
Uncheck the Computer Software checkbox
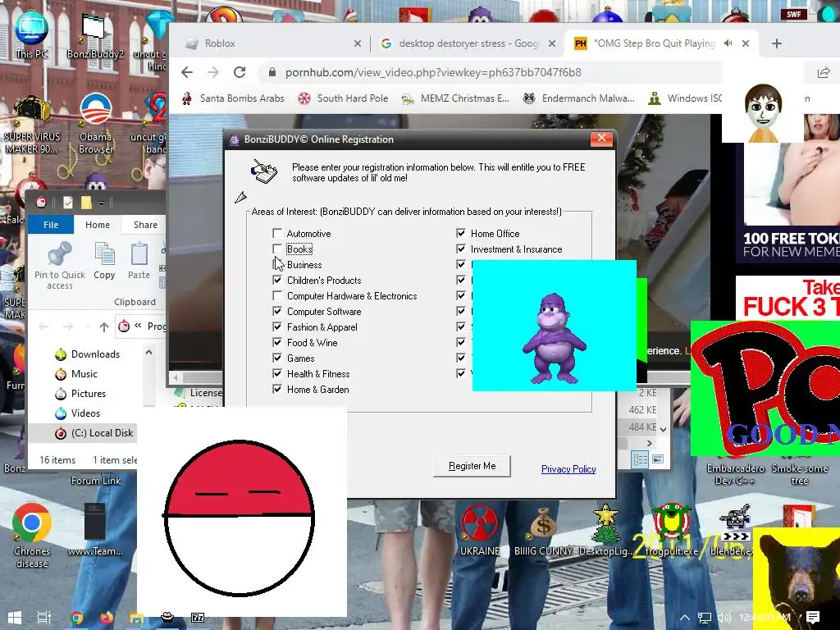(277, 311)
